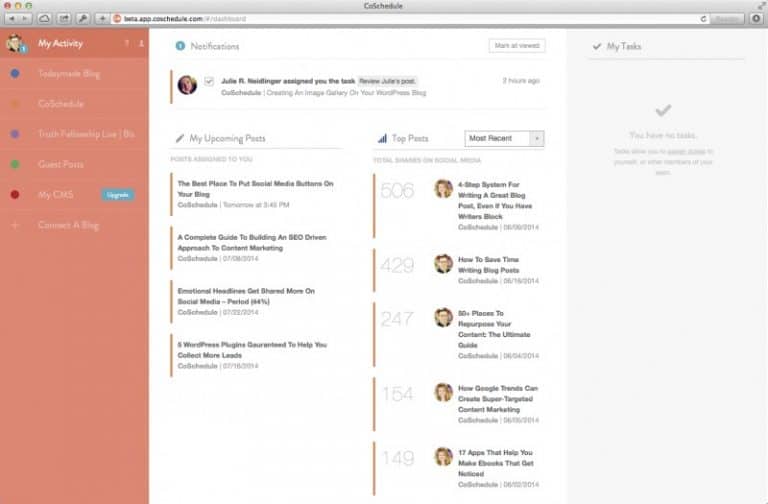Click the Review Julie's post task tag

(x=387, y=81)
